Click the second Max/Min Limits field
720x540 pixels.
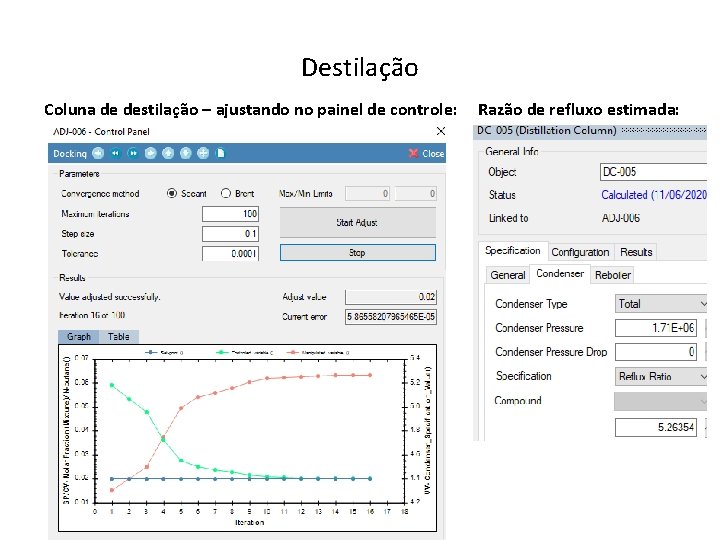tap(415, 193)
